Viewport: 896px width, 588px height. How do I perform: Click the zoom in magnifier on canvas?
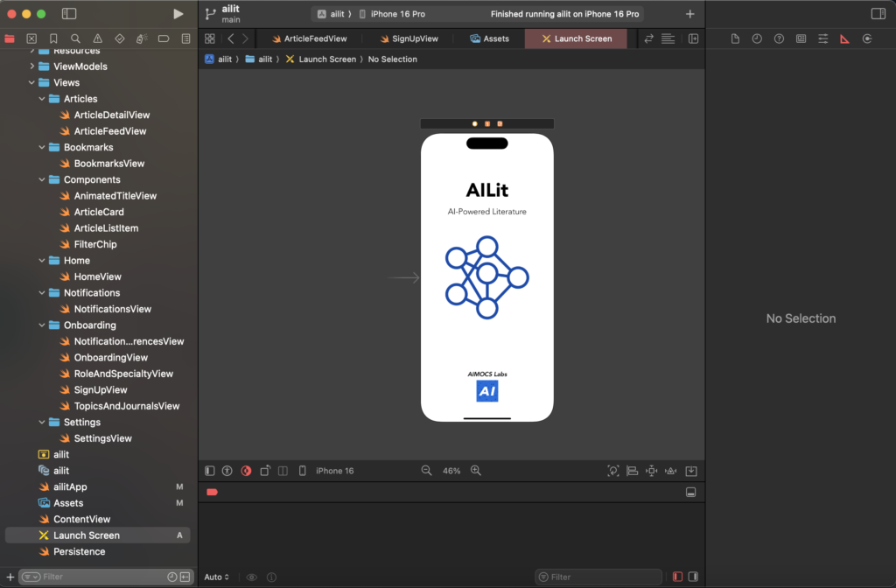[x=476, y=471]
